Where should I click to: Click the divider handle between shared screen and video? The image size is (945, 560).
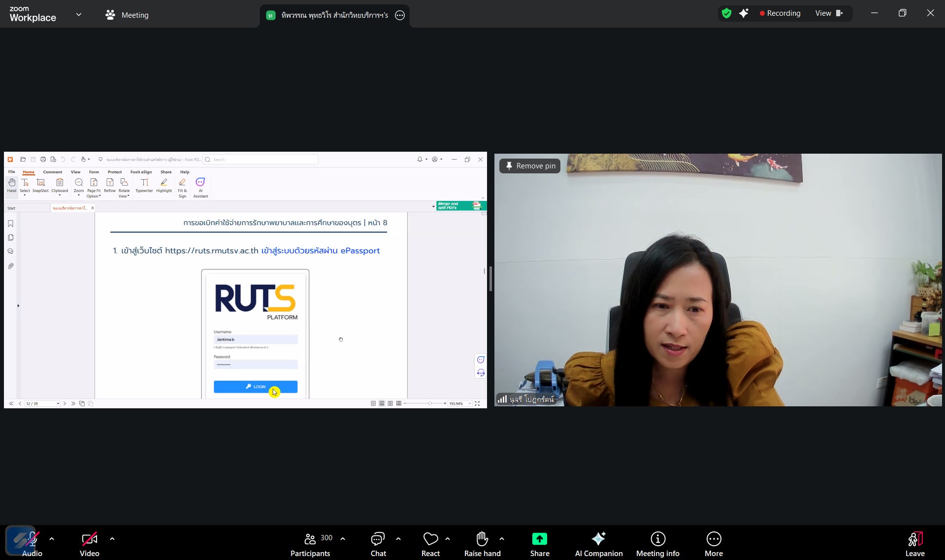(x=490, y=280)
